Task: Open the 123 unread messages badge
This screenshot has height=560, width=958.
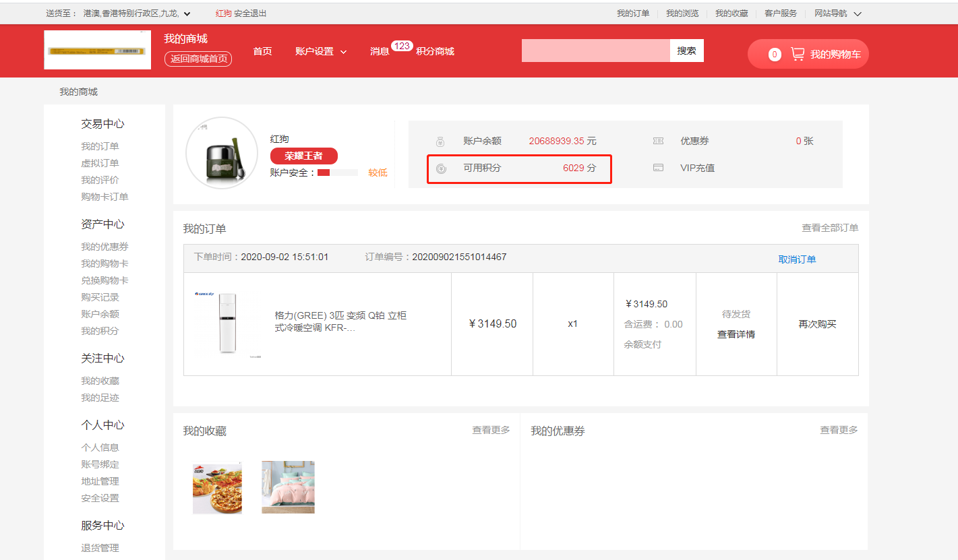Action: pyautogui.click(x=402, y=46)
